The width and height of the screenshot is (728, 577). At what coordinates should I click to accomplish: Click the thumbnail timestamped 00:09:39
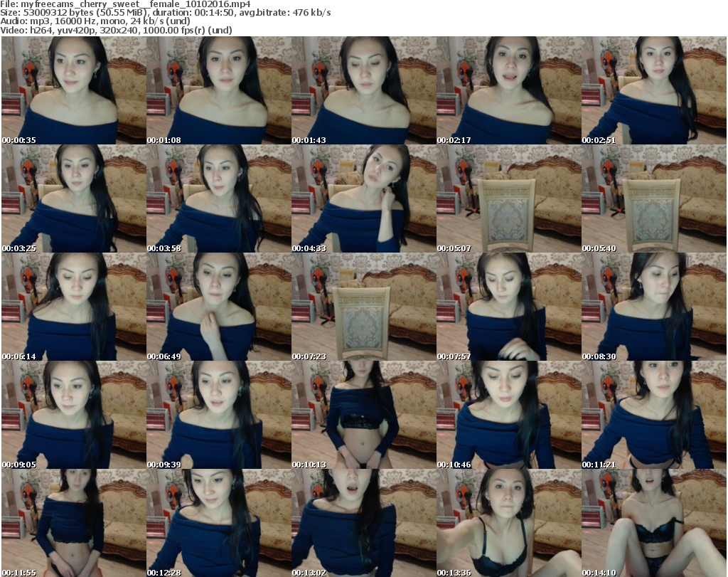219,415
